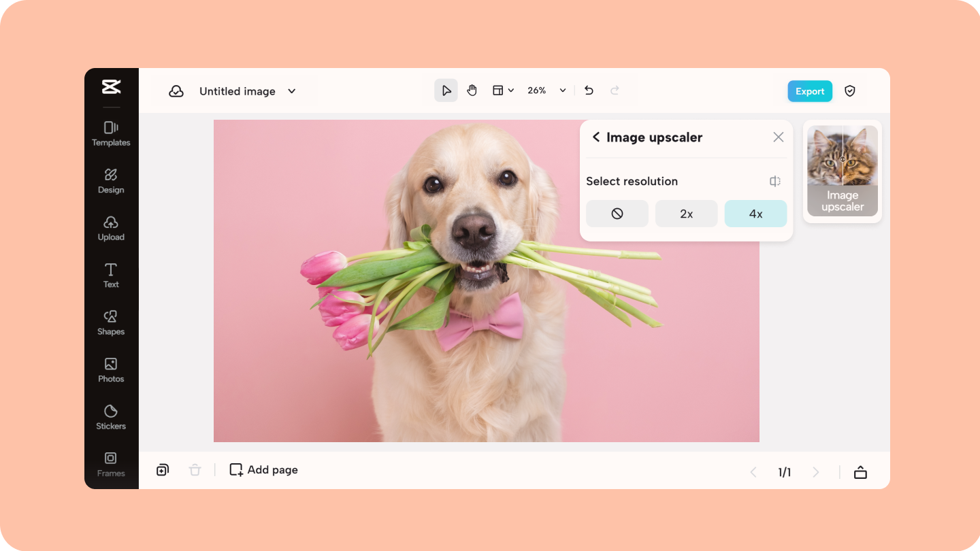980x551 pixels.
Task: Rename the Untitled image title
Action: coord(238,91)
